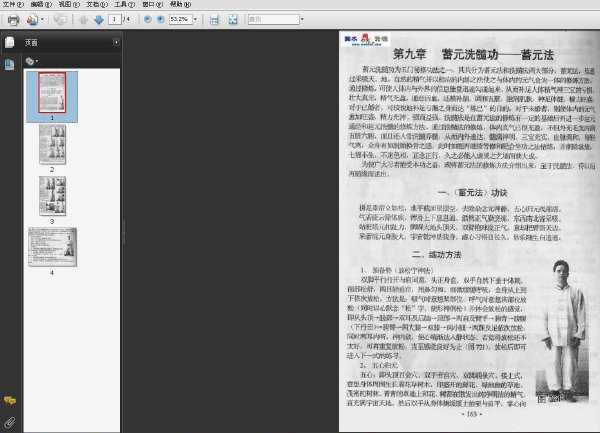Click the navigation pane divider collapse handle

pos(123,232)
